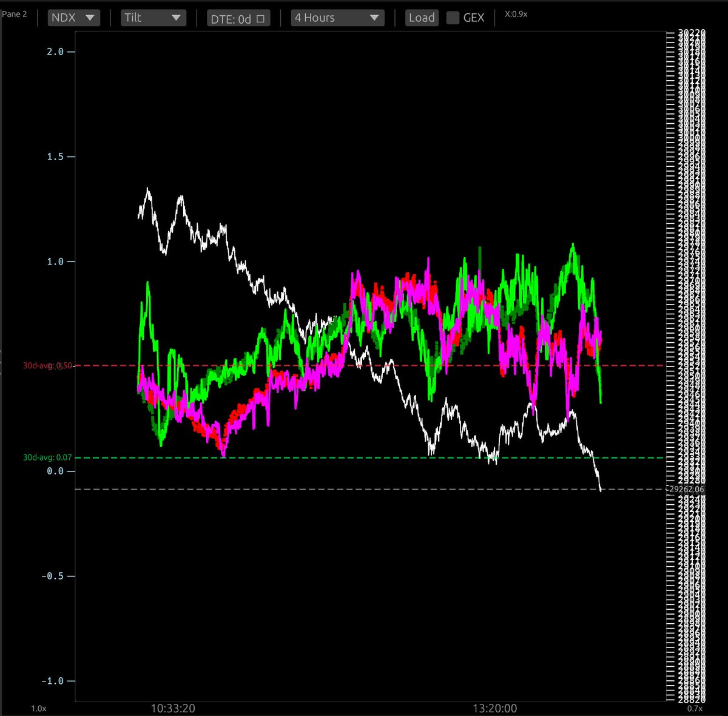Image resolution: width=728 pixels, height=716 pixels.
Task: Enable the GEX checkbox
Action: 453,18
